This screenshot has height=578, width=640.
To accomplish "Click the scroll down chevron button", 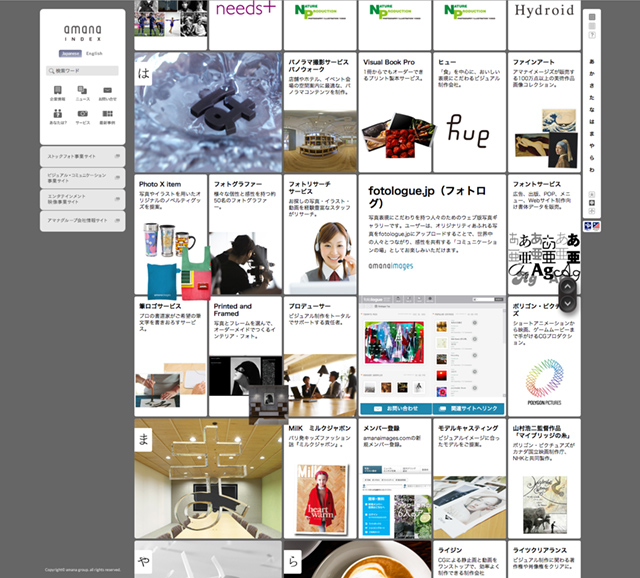I will (567, 303).
